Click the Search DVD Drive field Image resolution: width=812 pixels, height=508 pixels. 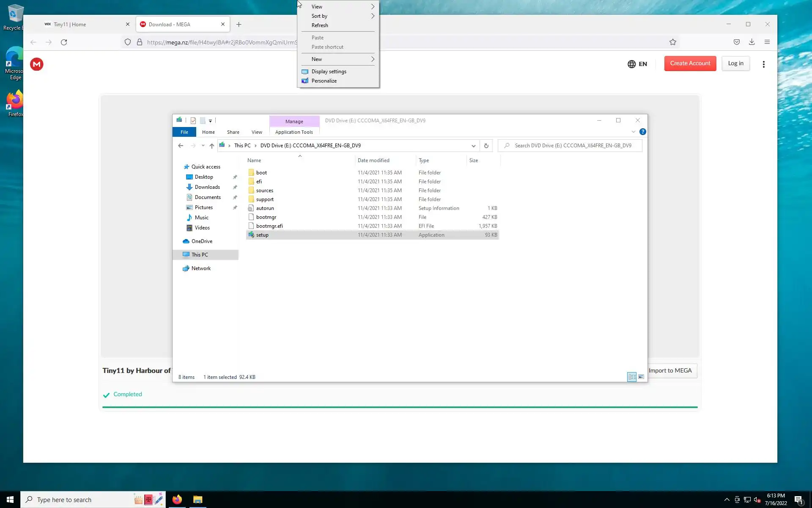(573, 146)
